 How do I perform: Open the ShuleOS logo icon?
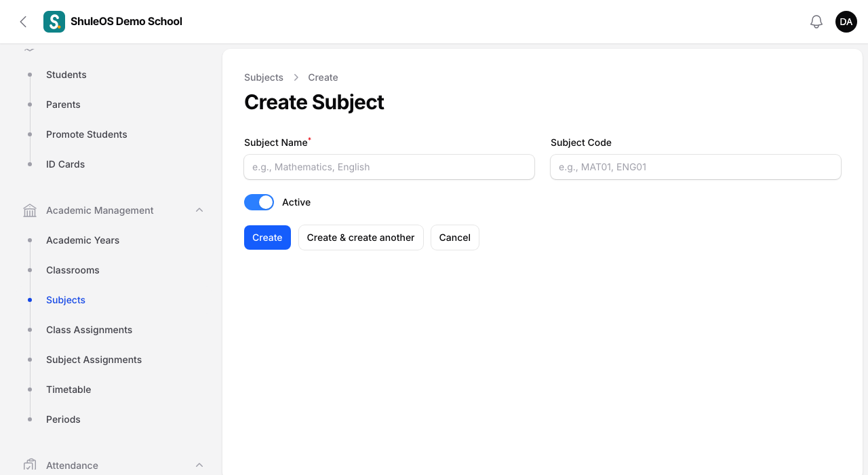coord(54,22)
